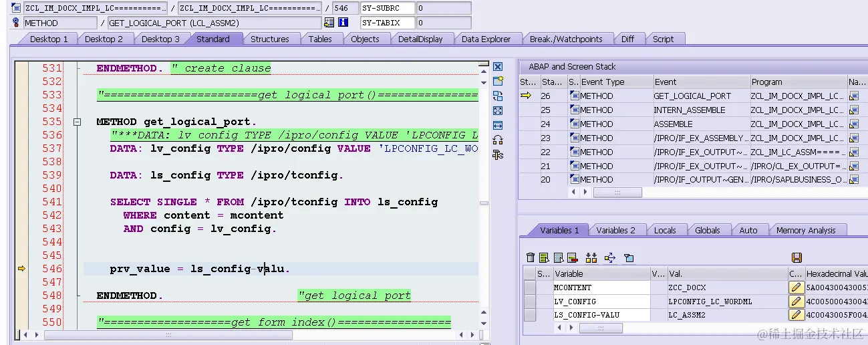
Task: Click the swap tool icon beside the editor
Action: point(498,96)
